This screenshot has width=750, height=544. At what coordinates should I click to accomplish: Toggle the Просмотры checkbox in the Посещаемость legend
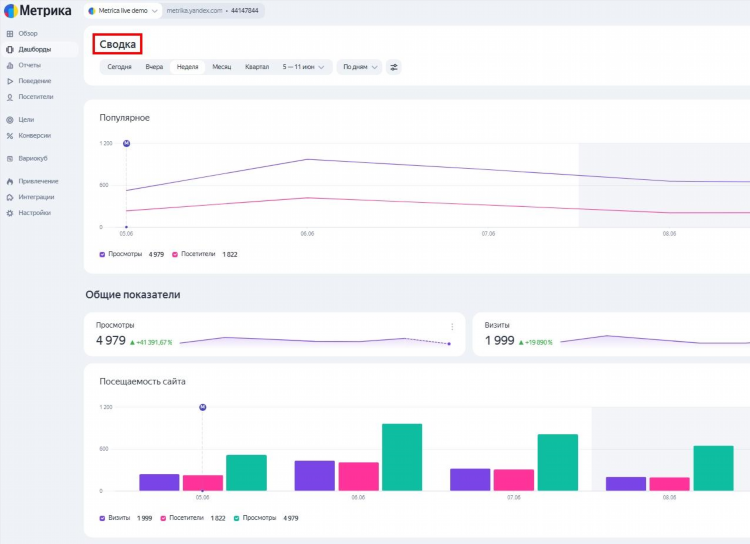coord(236,518)
